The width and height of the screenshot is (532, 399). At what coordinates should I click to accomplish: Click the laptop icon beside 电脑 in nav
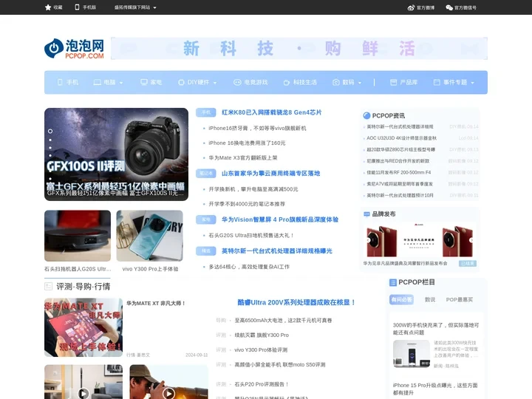coord(98,82)
